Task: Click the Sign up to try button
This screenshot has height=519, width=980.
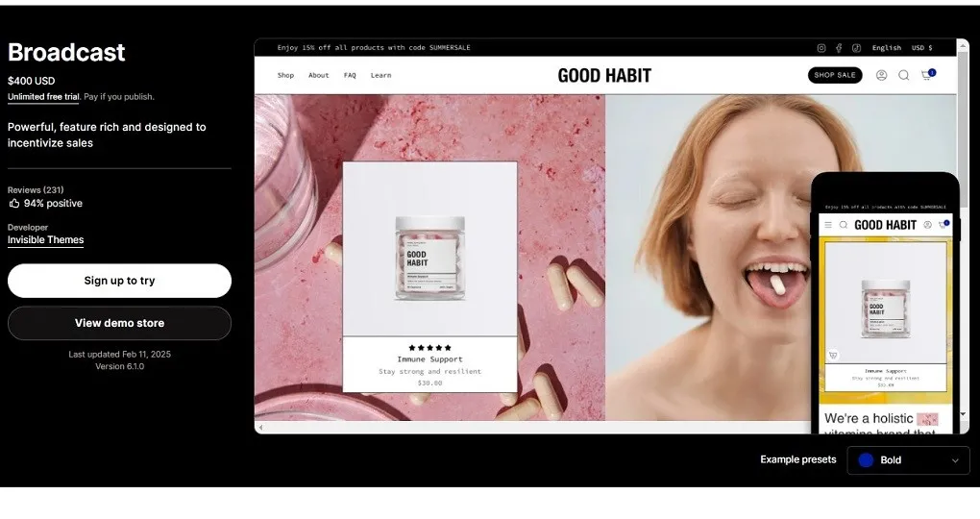Action: 119,281
